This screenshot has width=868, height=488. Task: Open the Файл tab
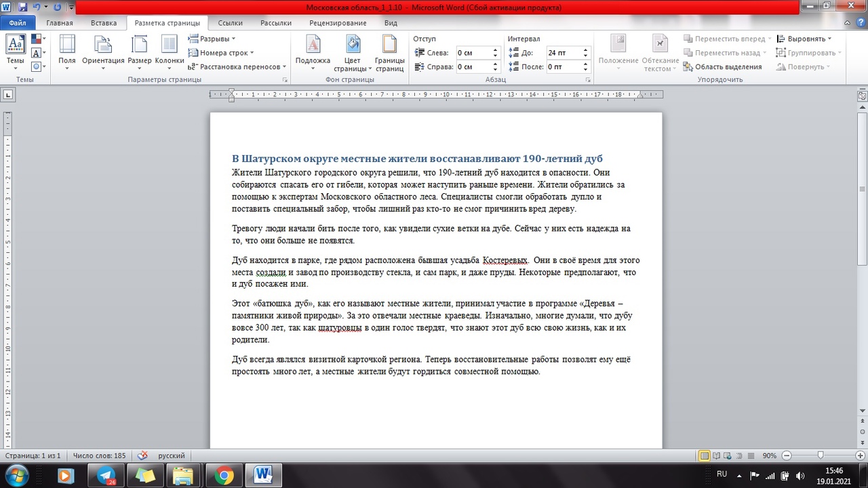click(x=18, y=23)
